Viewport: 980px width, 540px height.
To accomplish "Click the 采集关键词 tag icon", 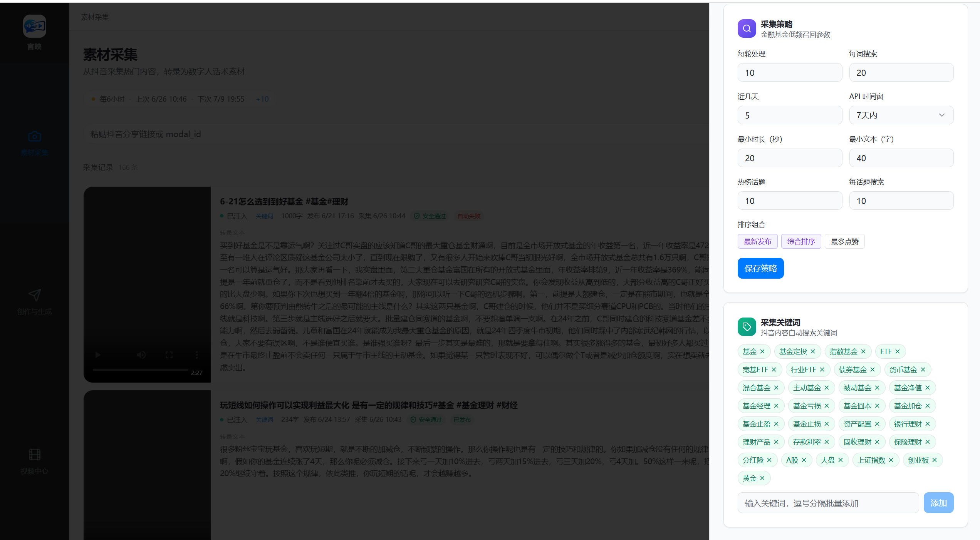I will (747, 327).
